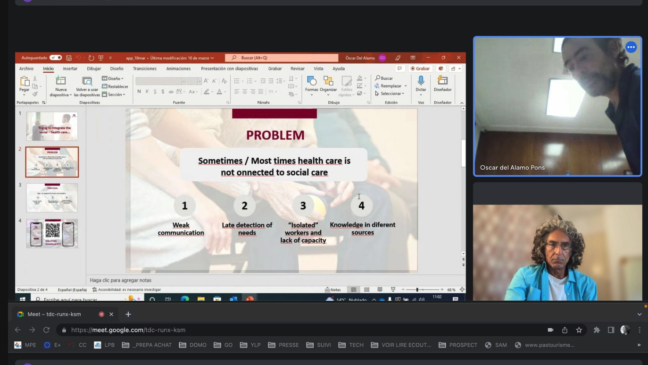
Task: Toggle the Autoguardado switch
Action: point(56,57)
